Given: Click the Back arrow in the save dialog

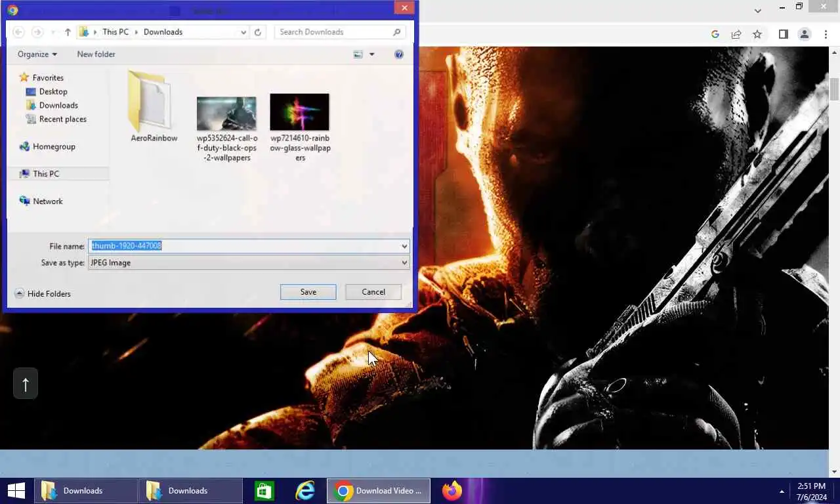Looking at the screenshot, I should pos(18,31).
